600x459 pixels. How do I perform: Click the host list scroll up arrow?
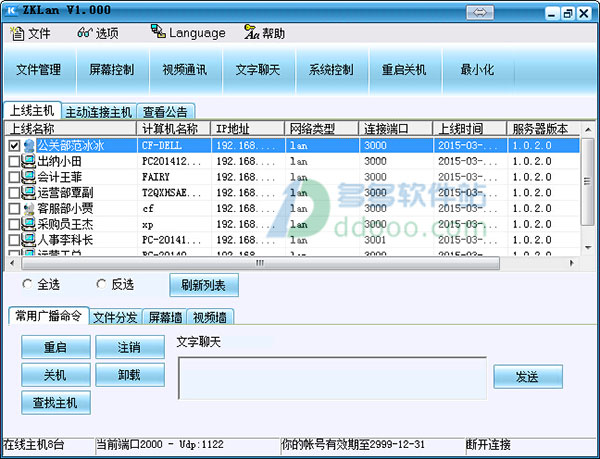[588, 130]
